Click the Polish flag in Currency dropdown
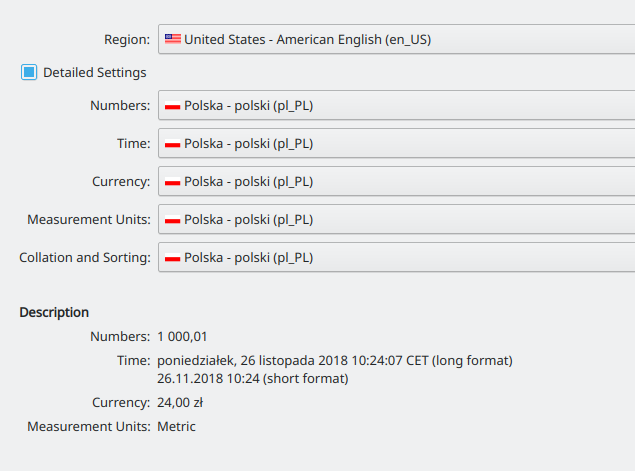The width and height of the screenshot is (635, 471). [x=173, y=181]
